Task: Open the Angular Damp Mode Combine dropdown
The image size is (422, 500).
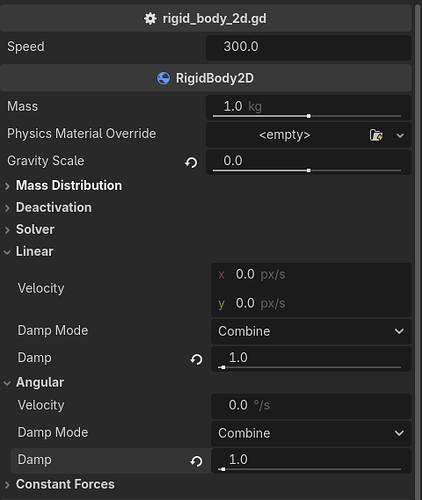Action: coord(311,433)
